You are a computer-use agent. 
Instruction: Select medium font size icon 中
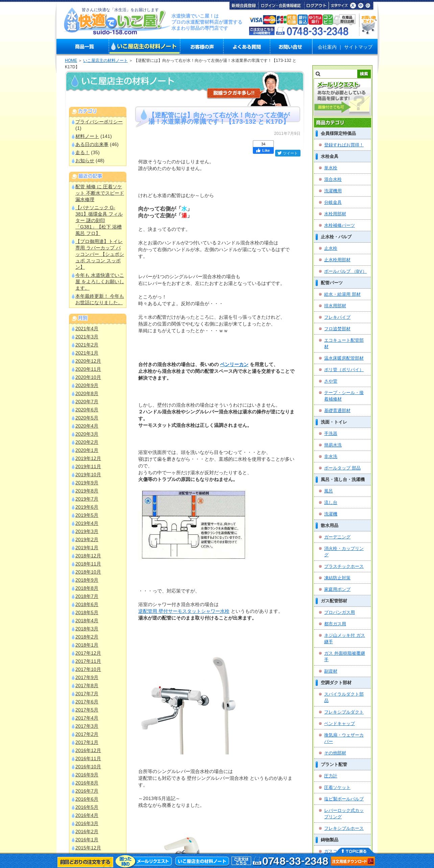(x=361, y=5)
